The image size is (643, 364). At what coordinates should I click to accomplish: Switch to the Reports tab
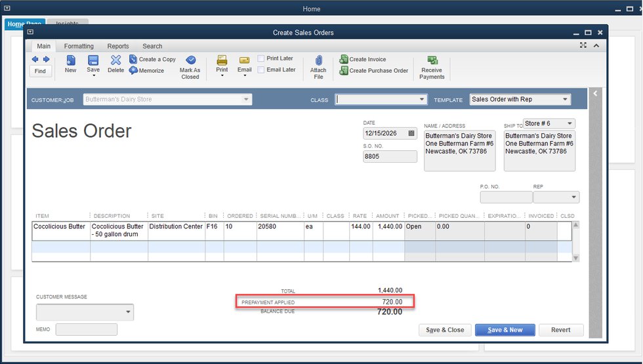point(118,46)
